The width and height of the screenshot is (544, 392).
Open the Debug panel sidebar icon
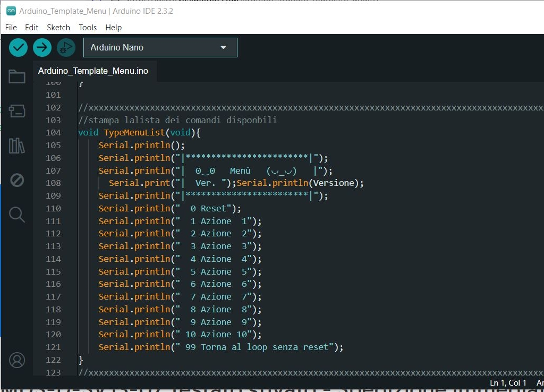[x=17, y=180]
